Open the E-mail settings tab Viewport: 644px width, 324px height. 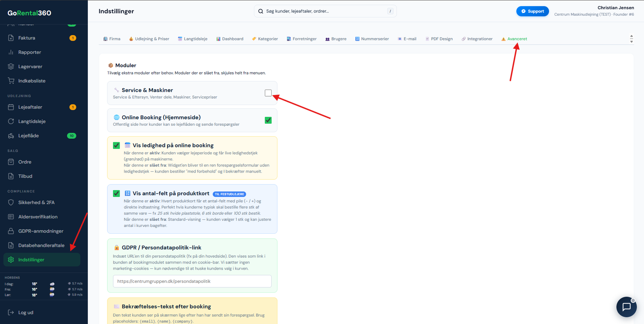407,39
